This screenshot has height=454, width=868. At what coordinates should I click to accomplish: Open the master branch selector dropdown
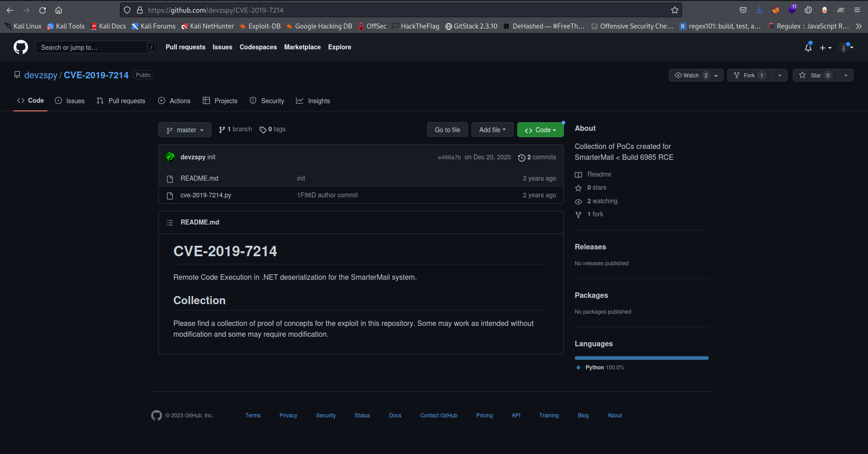(x=185, y=130)
